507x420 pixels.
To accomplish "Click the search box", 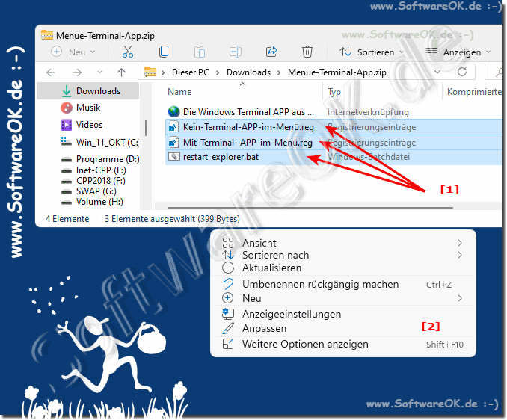I will coord(494,72).
